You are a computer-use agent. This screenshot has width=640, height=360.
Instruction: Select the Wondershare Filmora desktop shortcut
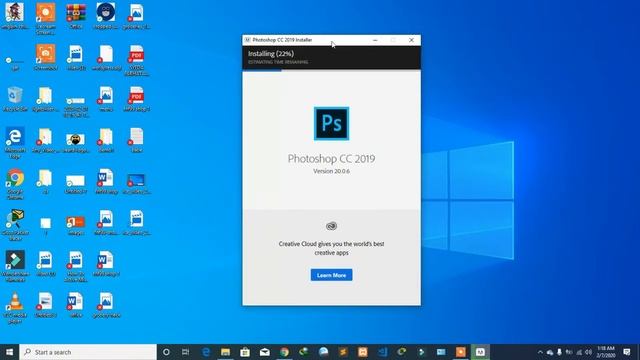tap(15, 266)
